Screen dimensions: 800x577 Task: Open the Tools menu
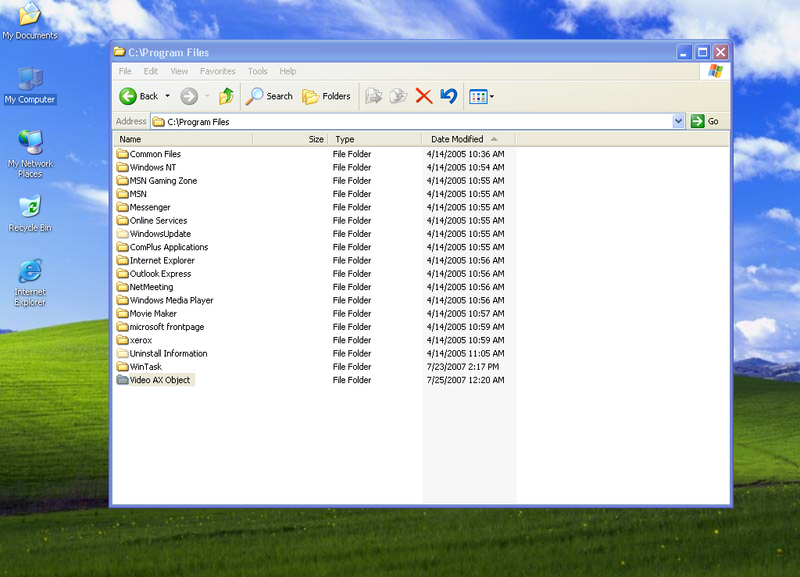tap(258, 71)
